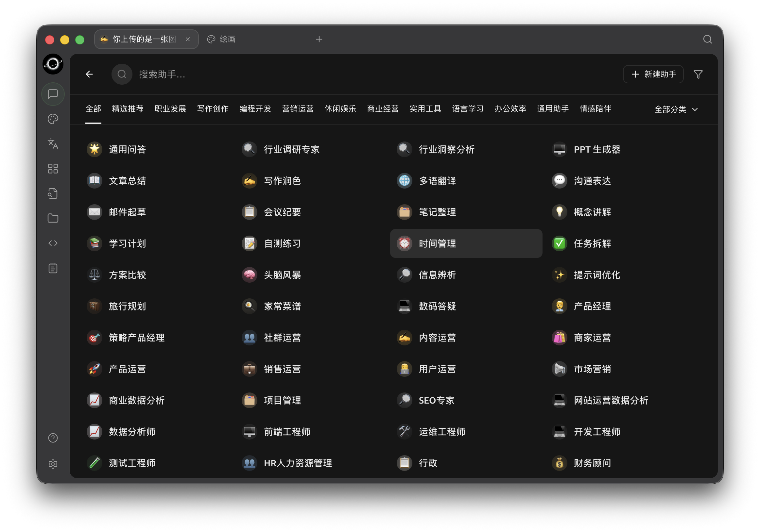Select the 通用问答 assistant
The width and height of the screenshot is (760, 532).
coord(156,150)
